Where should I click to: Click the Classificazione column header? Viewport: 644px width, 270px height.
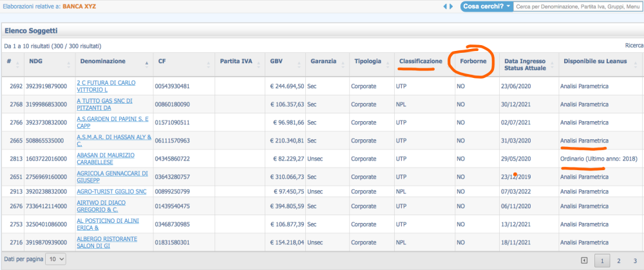pyautogui.click(x=421, y=61)
